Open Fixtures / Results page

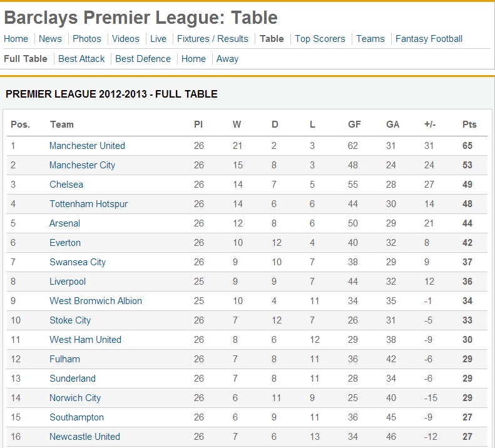[x=213, y=39]
